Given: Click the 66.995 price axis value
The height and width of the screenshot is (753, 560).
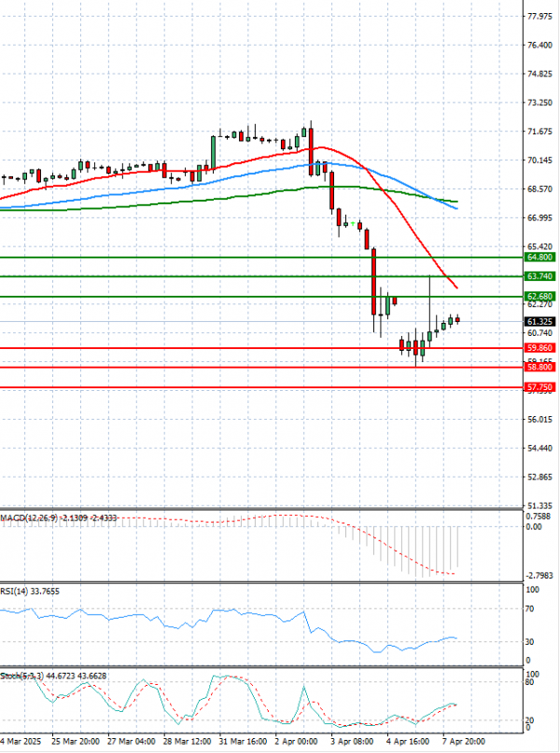Looking at the screenshot, I should [539, 218].
